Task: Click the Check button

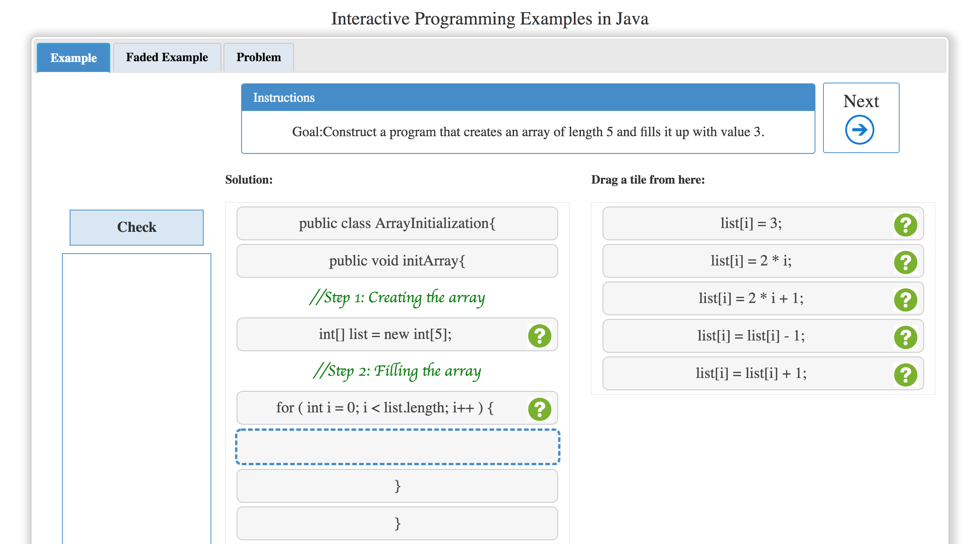Action: tap(137, 227)
